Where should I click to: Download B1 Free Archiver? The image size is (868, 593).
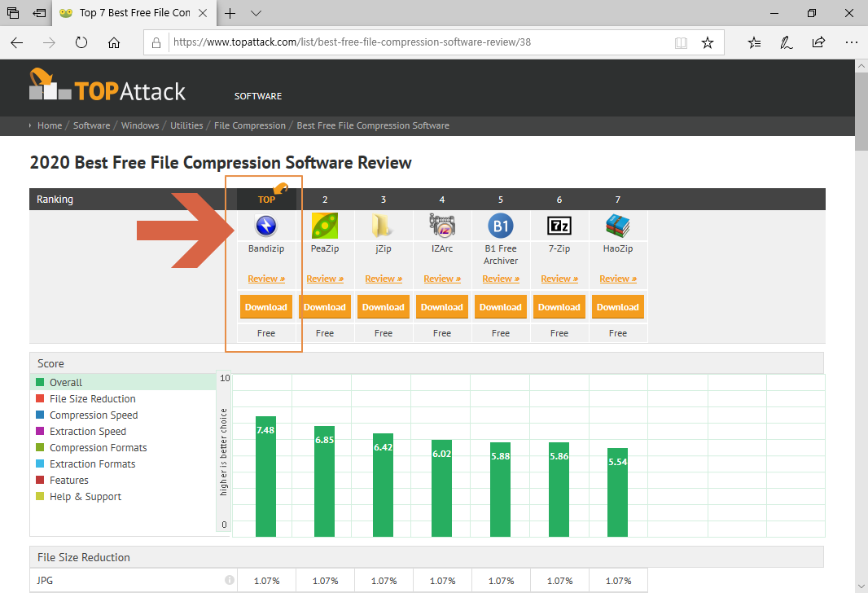tap(501, 307)
